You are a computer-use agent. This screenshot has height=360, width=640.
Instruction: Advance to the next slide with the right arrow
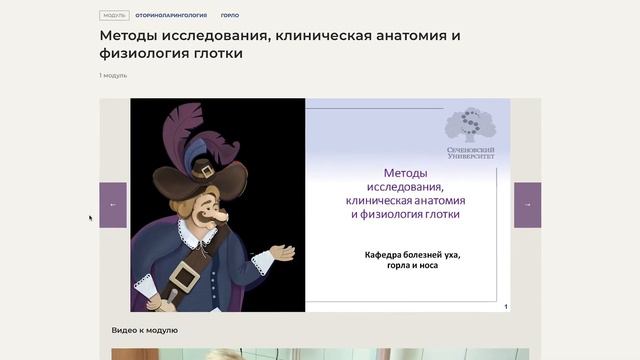527,205
